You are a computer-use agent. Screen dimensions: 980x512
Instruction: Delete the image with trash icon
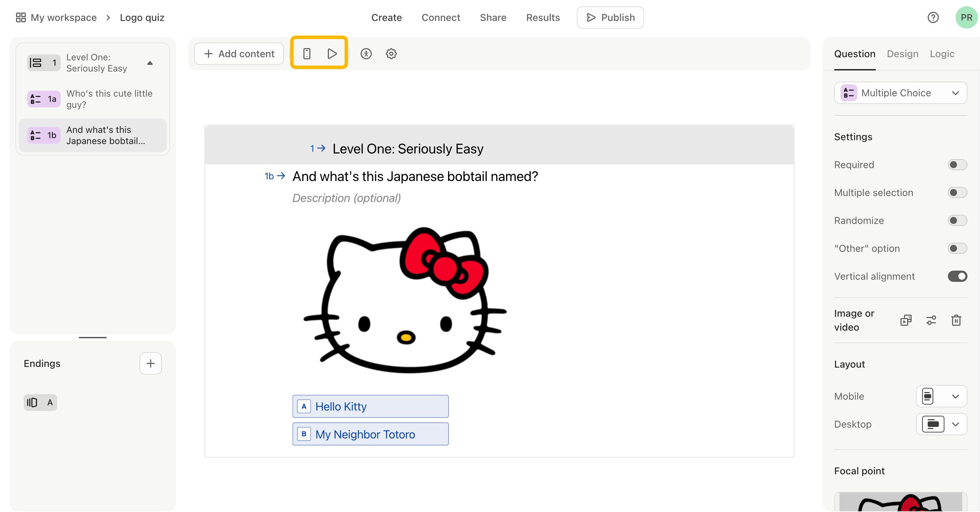click(x=956, y=320)
